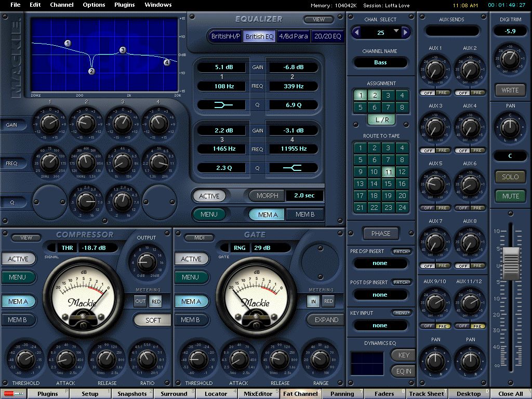Open the Plugins menu in menu bar
This screenshot has width=532, height=399.
coord(125,5)
